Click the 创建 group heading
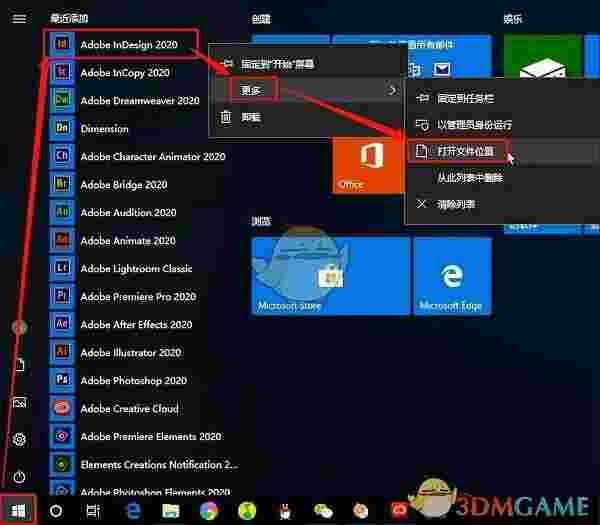Image resolution: width=600 pixels, height=525 pixels. coord(261,19)
